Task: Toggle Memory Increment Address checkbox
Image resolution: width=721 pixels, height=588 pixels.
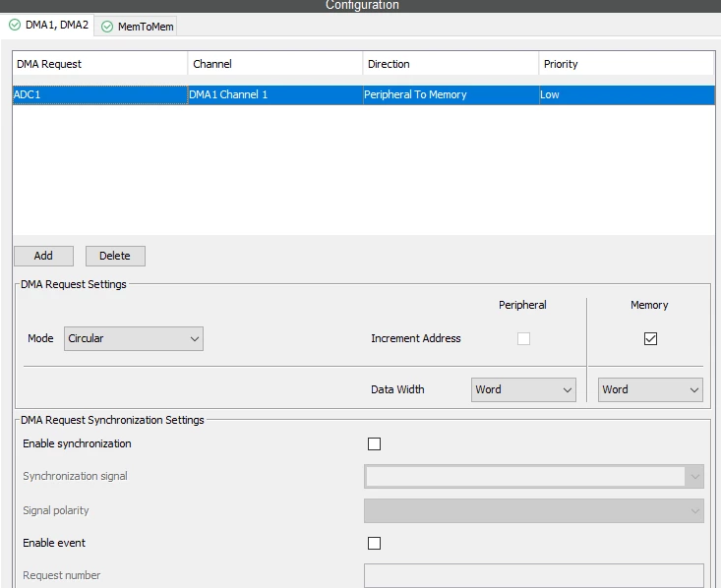Action: point(650,339)
